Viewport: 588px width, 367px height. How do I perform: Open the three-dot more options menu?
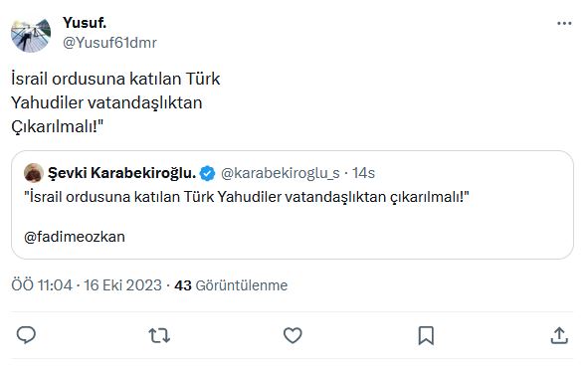pyautogui.click(x=564, y=24)
